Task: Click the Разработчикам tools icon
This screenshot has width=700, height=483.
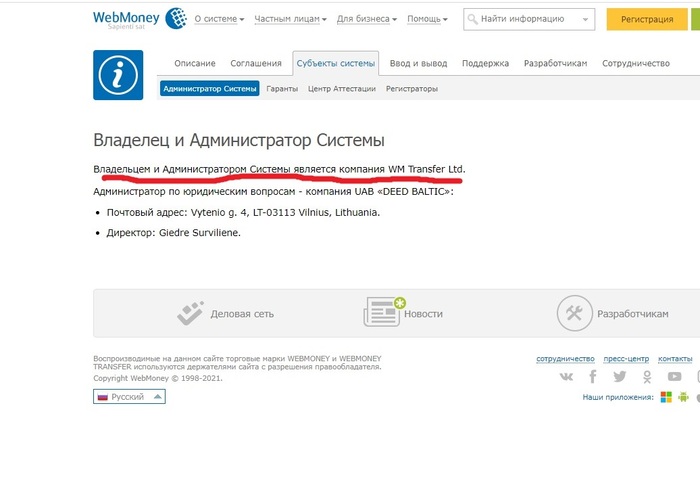Action: click(575, 313)
